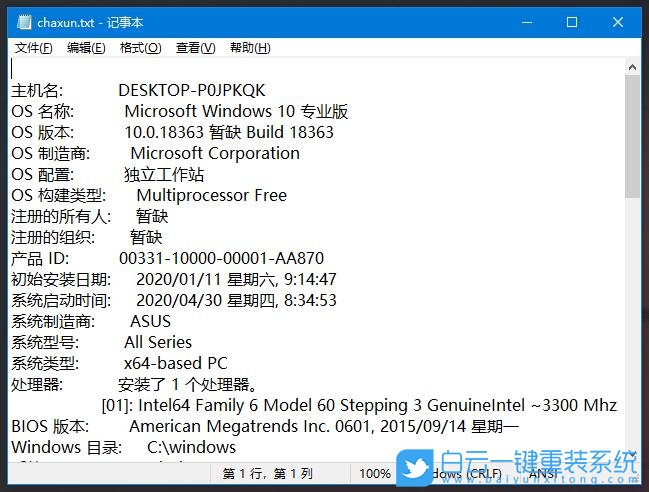Click the '初始安装日期:' label
The width and height of the screenshot is (649, 492).
coord(61,279)
